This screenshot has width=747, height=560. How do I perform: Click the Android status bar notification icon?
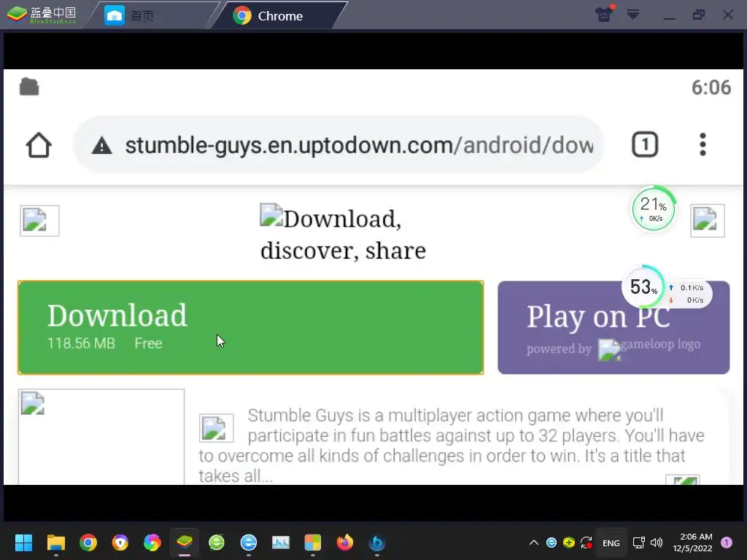pos(29,87)
